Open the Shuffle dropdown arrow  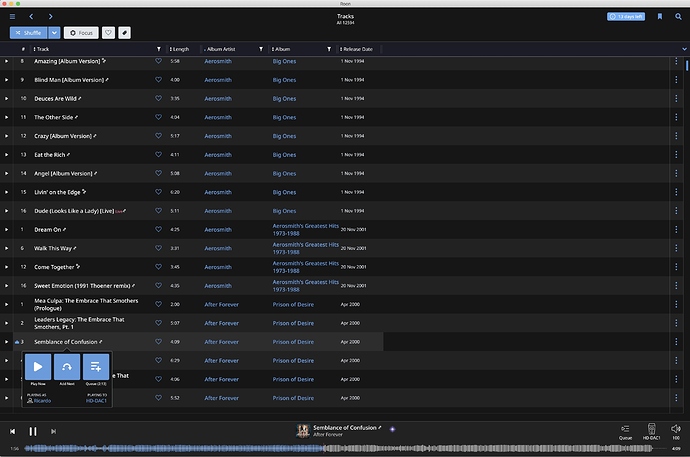(54, 33)
